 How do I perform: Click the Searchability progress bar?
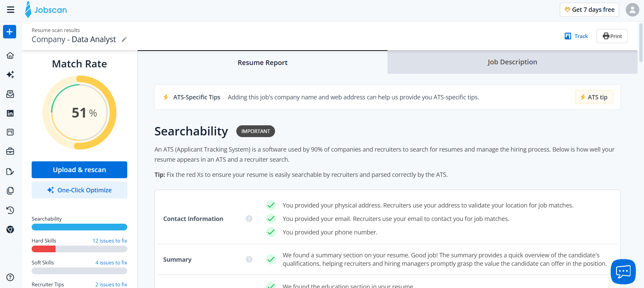coord(79,227)
